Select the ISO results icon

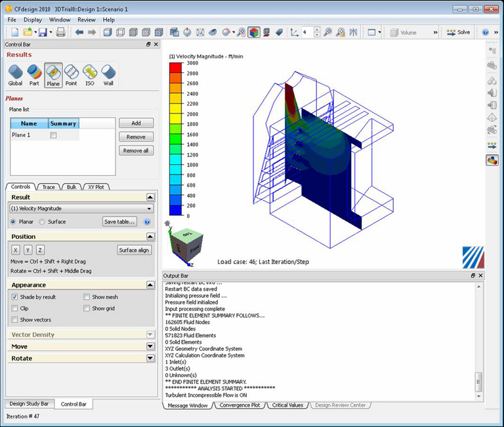click(90, 75)
